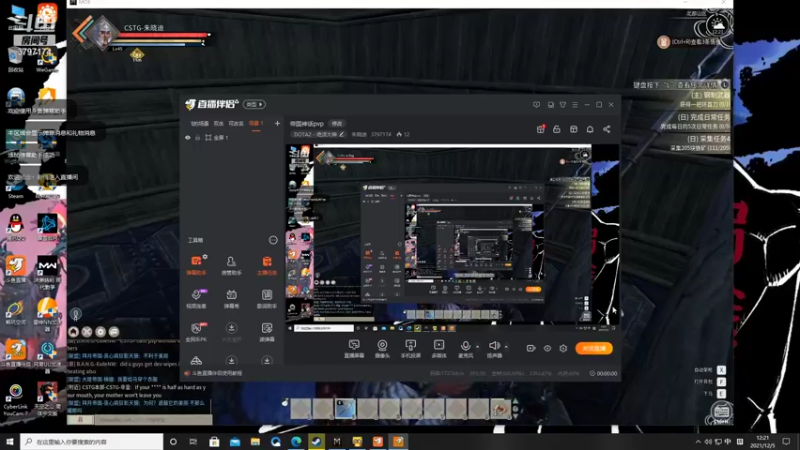Open the 弹幕秀 tool
Image resolution: width=800 pixels, height=450 pixels.
[x=231, y=298]
